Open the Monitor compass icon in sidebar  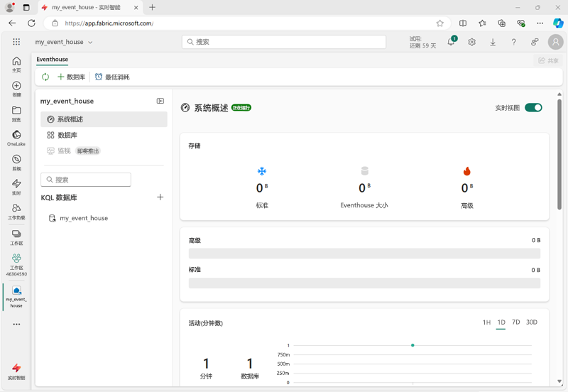point(16,163)
